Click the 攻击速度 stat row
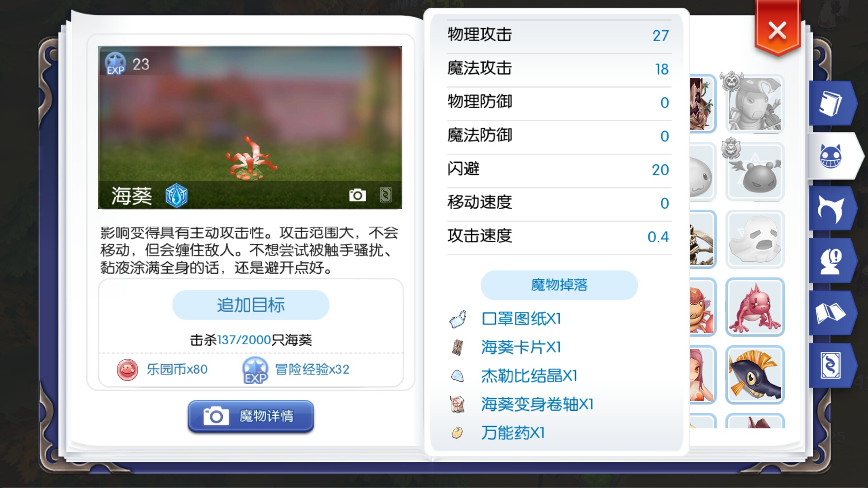 coord(559,237)
